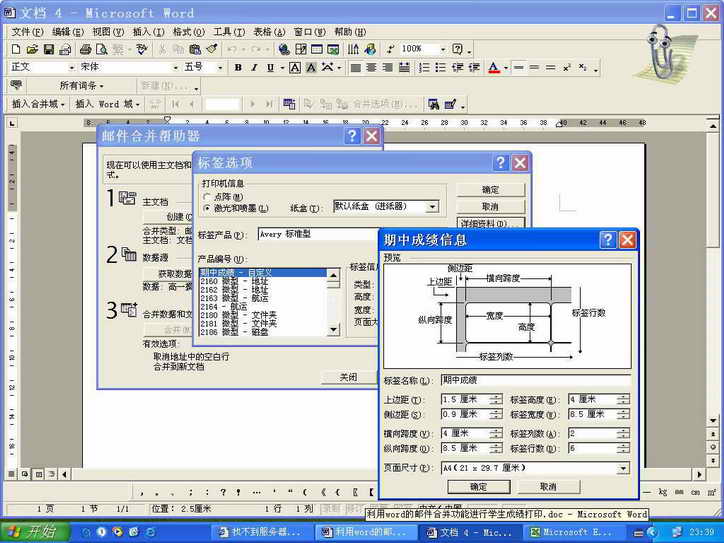Expand the 页面尺寸 page size dropdown
Viewport: 724px width, 543px height.
623,468
